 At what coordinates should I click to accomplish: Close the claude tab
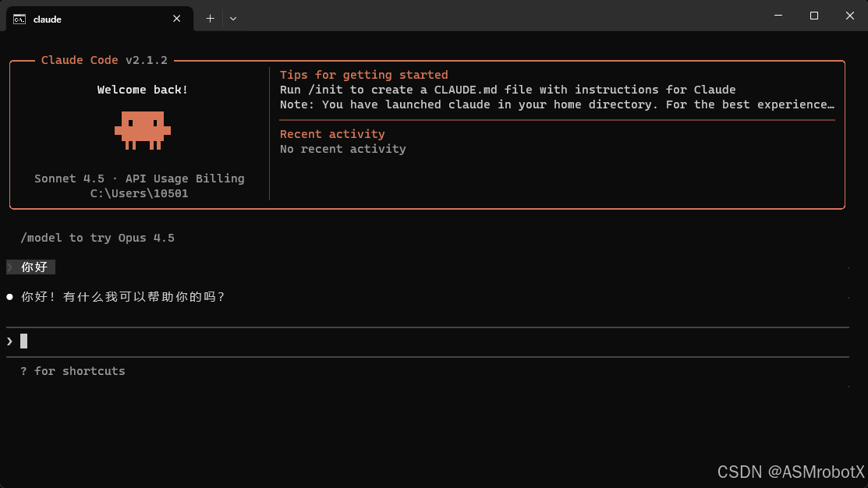[176, 19]
